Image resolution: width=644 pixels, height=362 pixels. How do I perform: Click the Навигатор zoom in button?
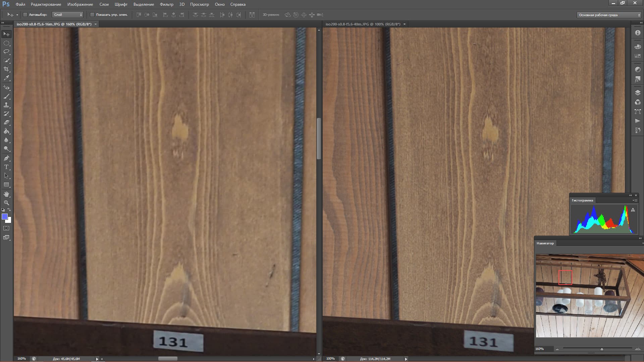(x=638, y=349)
